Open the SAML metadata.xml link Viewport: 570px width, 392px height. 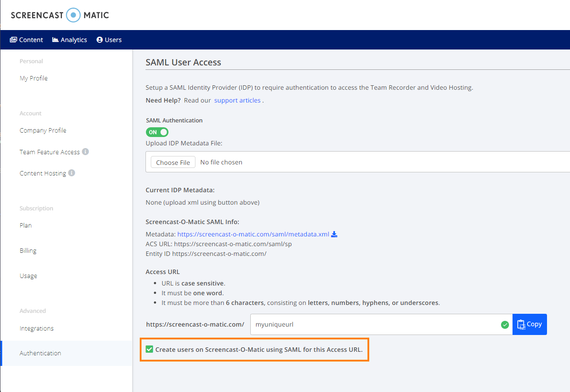(253, 234)
